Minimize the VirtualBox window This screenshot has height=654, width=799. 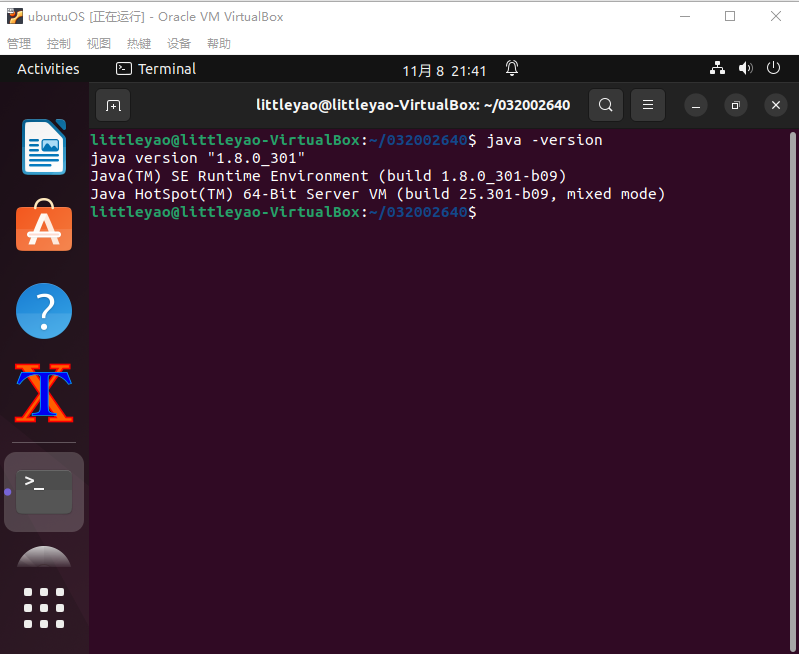(685, 16)
